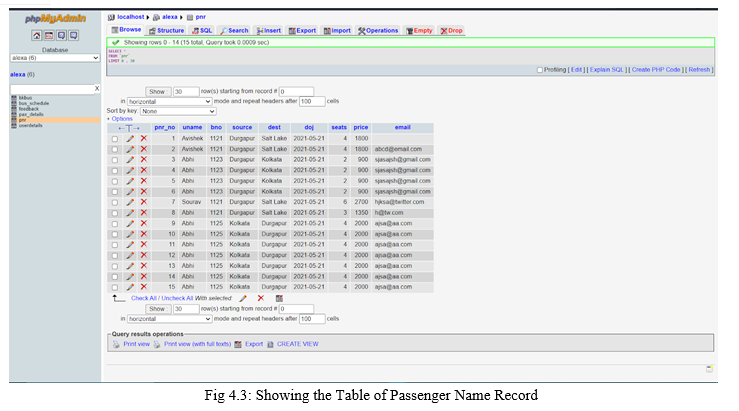Sort by the price column header
Viewport: 739px width, 411px height.
coord(361,127)
